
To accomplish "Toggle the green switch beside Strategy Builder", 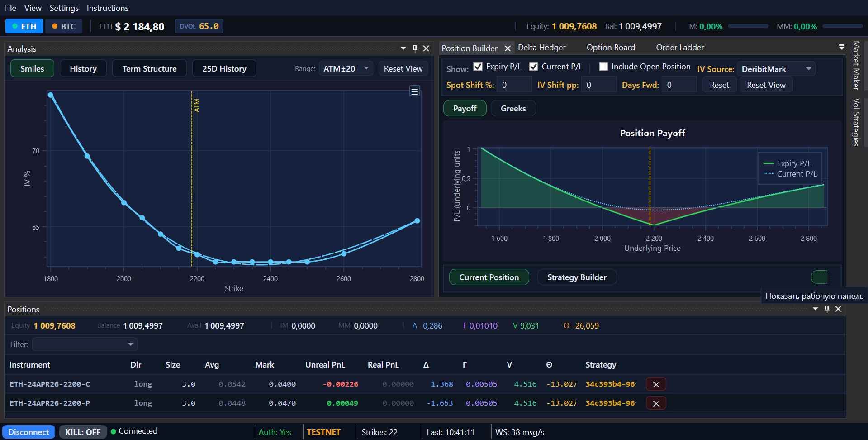I will coord(820,277).
